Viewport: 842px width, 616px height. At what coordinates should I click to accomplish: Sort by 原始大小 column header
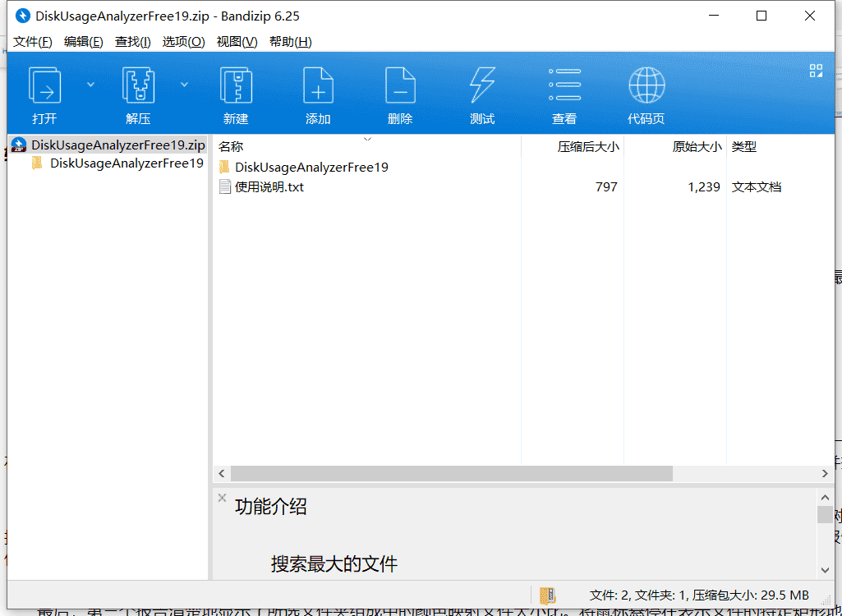[x=675, y=146]
